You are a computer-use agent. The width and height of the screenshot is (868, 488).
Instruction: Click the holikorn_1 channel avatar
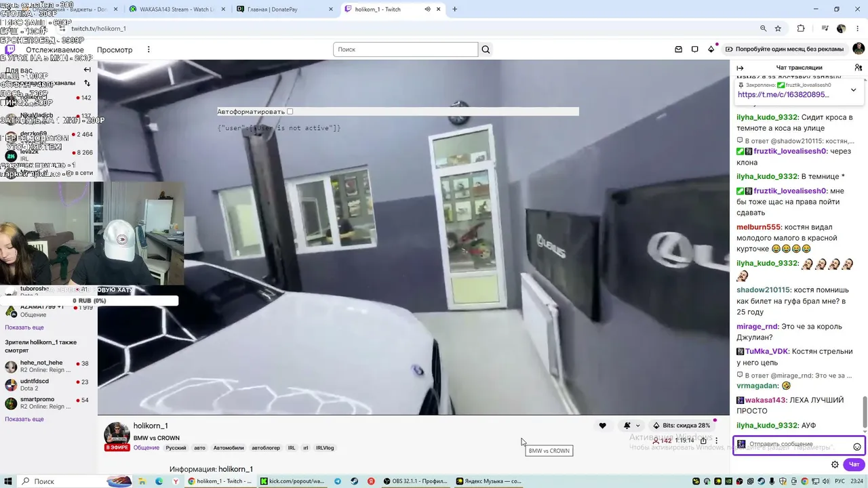tap(117, 435)
